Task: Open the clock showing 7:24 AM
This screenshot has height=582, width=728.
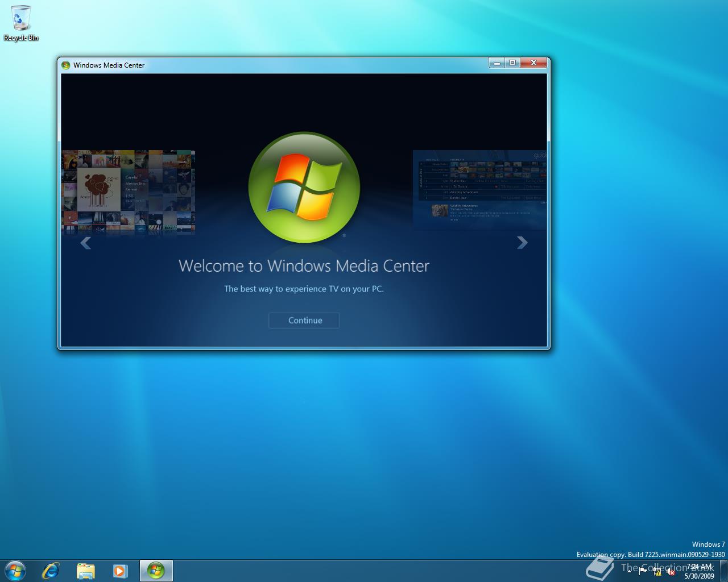Action: point(699,571)
